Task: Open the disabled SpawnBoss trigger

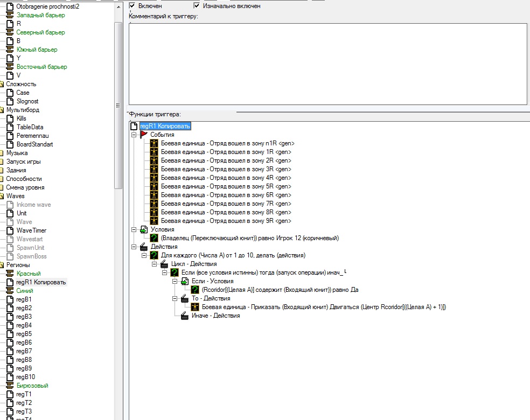Action: click(x=31, y=256)
